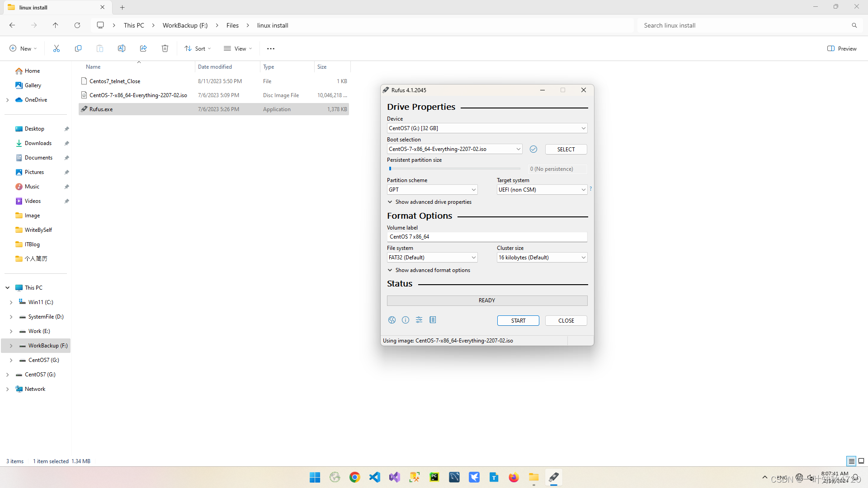This screenshot has width=868, height=488.
Task: Launch Chrome from the taskbar
Action: 355,477
